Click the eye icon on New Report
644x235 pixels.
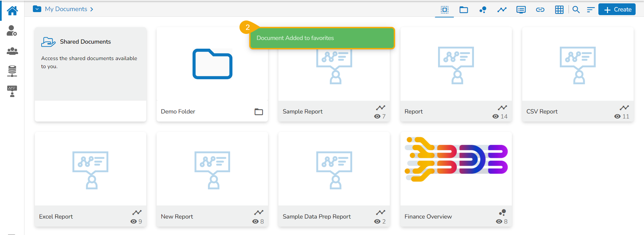(x=255, y=222)
